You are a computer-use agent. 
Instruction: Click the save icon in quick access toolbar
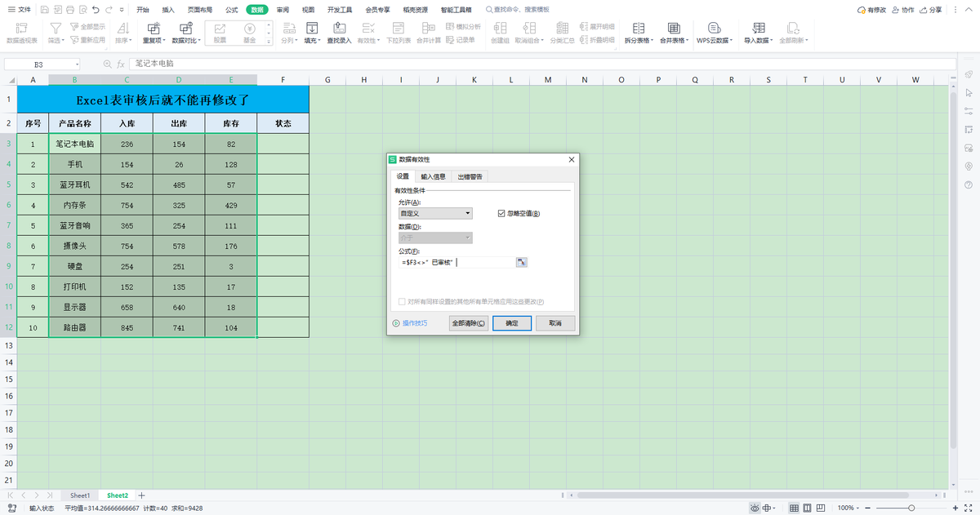[44, 10]
